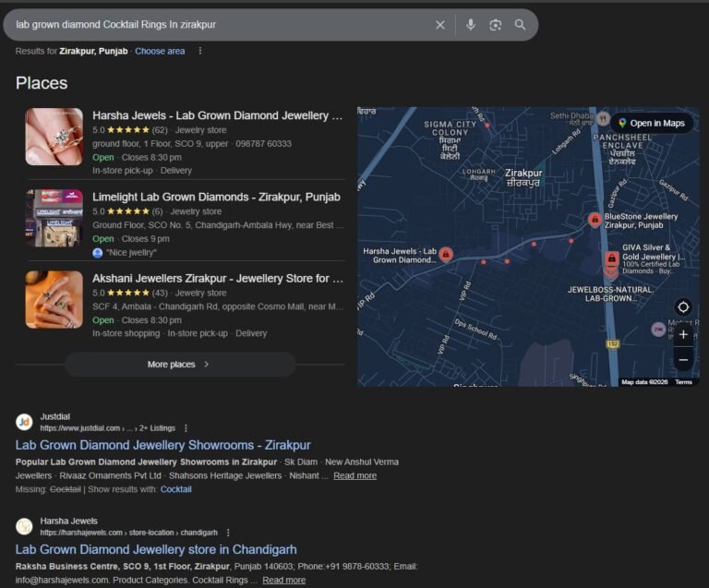This screenshot has height=588, width=709.
Task: Select Sethi Dhaba restaurant map marker
Action: tap(603, 119)
